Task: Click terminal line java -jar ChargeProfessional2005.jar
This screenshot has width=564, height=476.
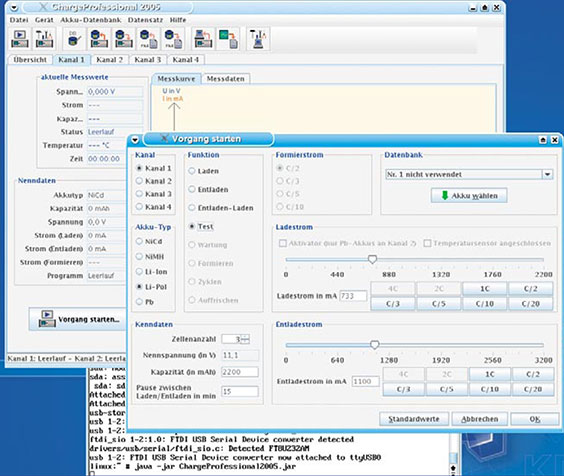Action: 215,467
